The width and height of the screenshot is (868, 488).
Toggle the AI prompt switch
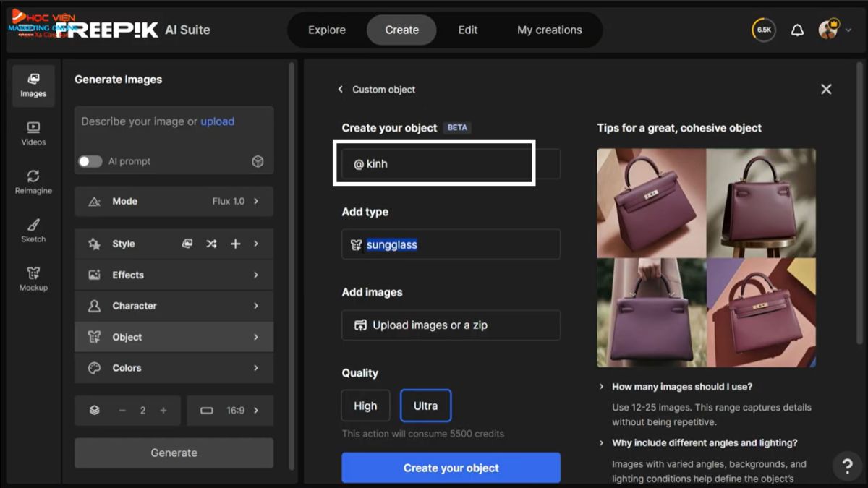pyautogui.click(x=90, y=161)
